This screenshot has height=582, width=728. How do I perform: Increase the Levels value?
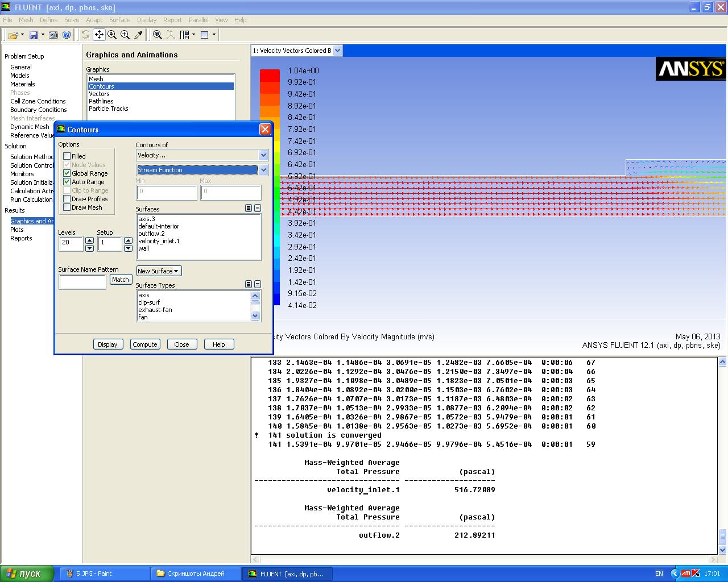[x=89, y=240]
